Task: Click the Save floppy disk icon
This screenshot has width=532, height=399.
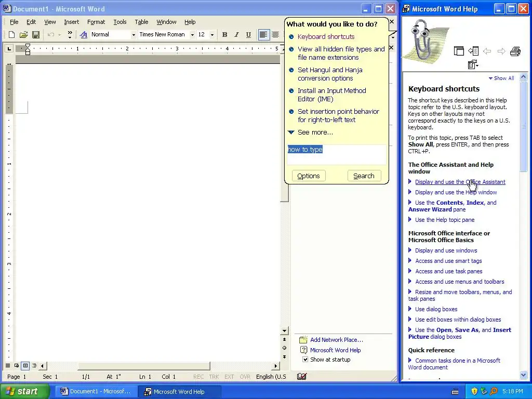Action: [36, 35]
